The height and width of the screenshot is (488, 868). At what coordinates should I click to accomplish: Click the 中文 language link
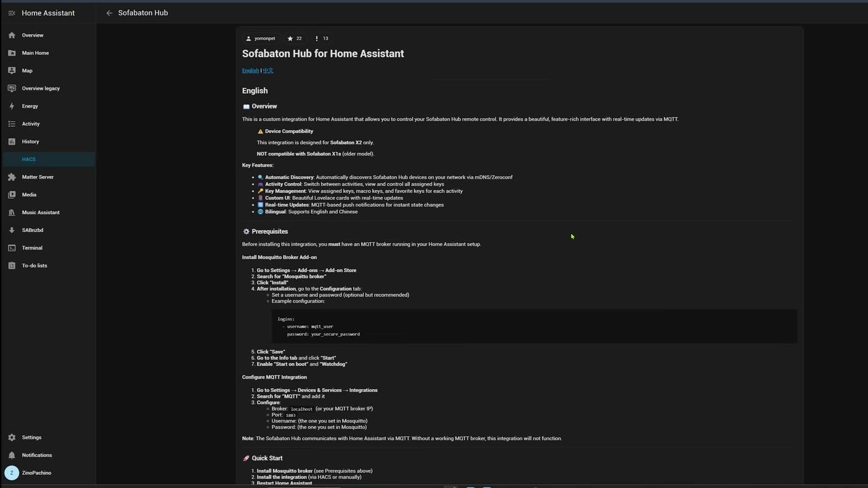(268, 70)
